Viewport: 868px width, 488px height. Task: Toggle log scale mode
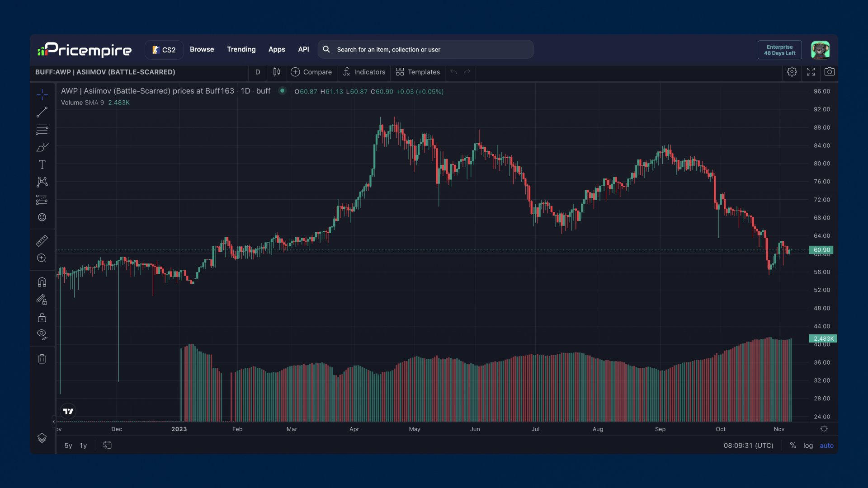pyautogui.click(x=808, y=446)
